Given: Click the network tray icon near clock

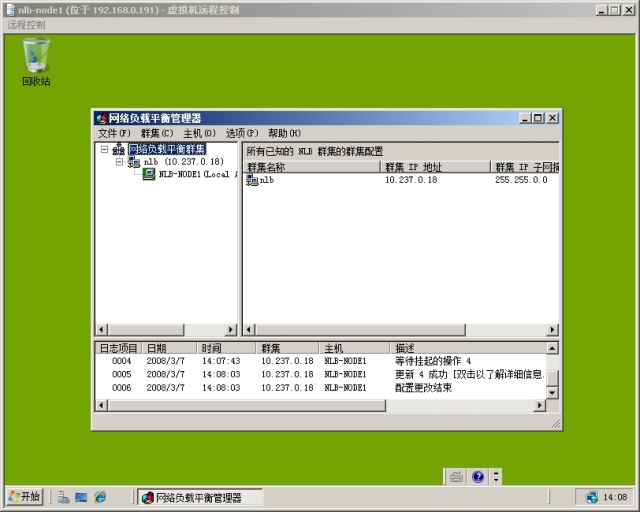Looking at the screenshot, I should 591,497.
